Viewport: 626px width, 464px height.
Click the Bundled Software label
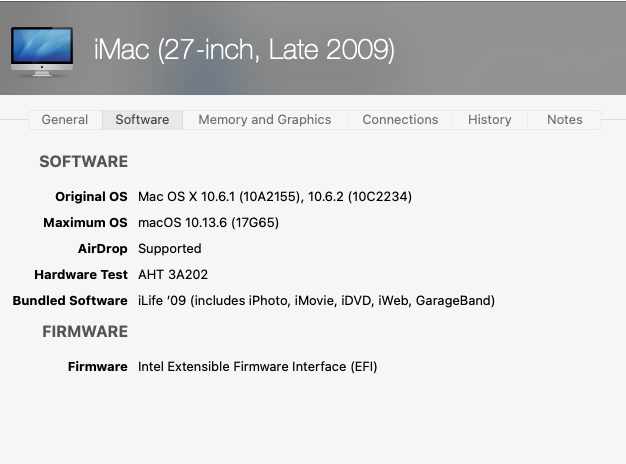pos(70,301)
